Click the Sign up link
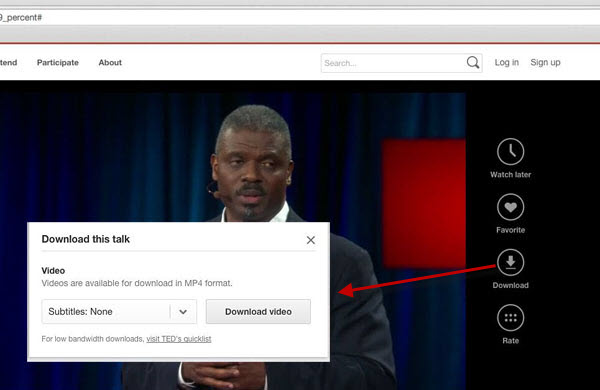Image resolution: width=600 pixels, height=390 pixels. click(x=545, y=62)
